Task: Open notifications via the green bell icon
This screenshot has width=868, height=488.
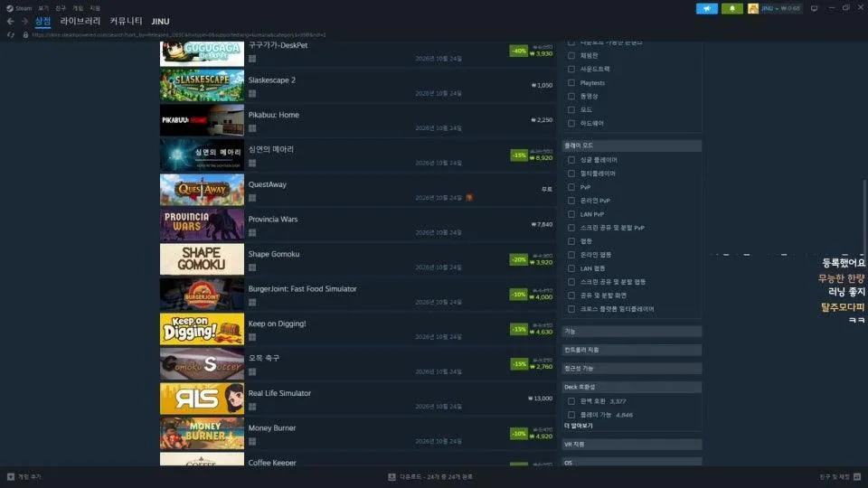Action: (x=731, y=8)
